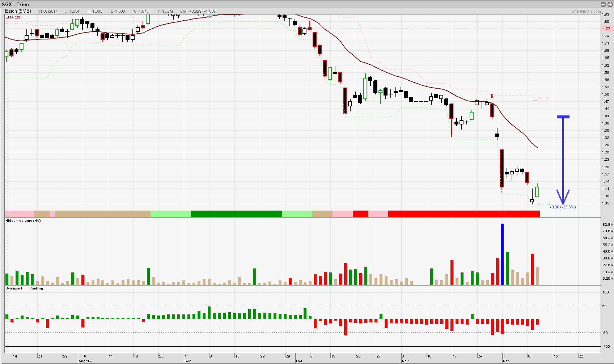Click the zoom out minus icon
This screenshot has height=364, width=614.
[603, 4]
